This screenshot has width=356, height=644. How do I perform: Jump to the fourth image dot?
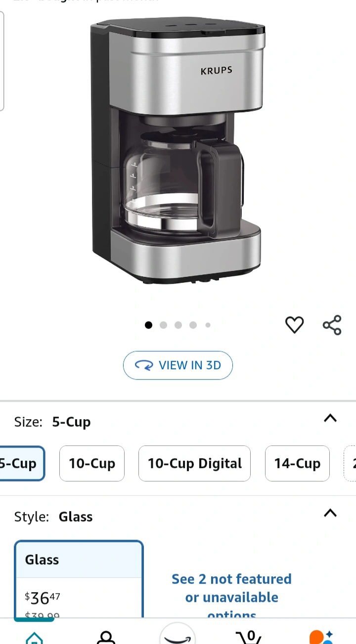tap(193, 325)
